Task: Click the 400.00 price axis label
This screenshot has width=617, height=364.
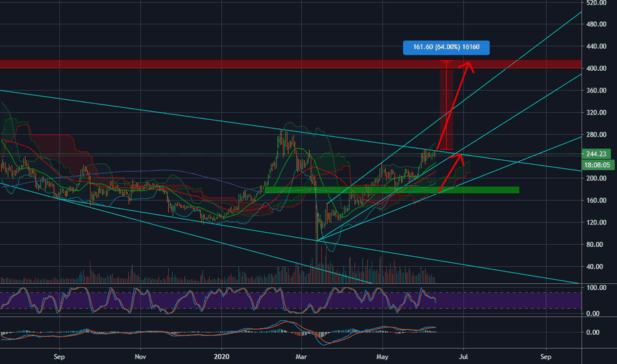Action: (596, 68)
